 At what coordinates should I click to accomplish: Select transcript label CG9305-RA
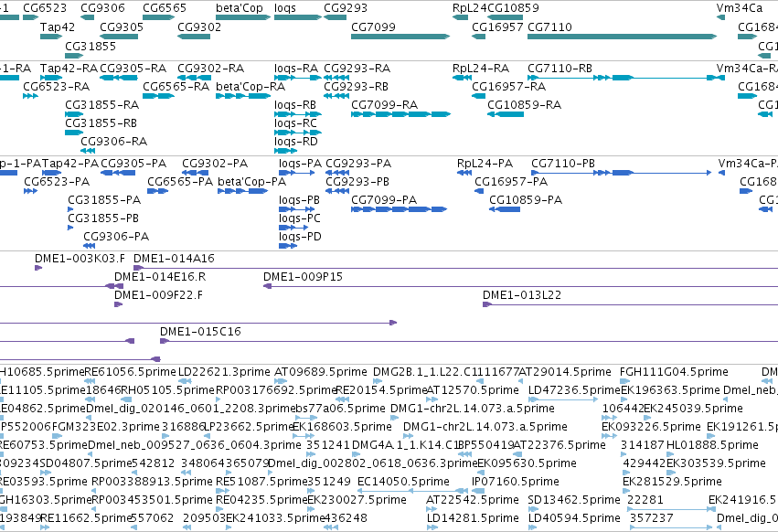[133, 68]
